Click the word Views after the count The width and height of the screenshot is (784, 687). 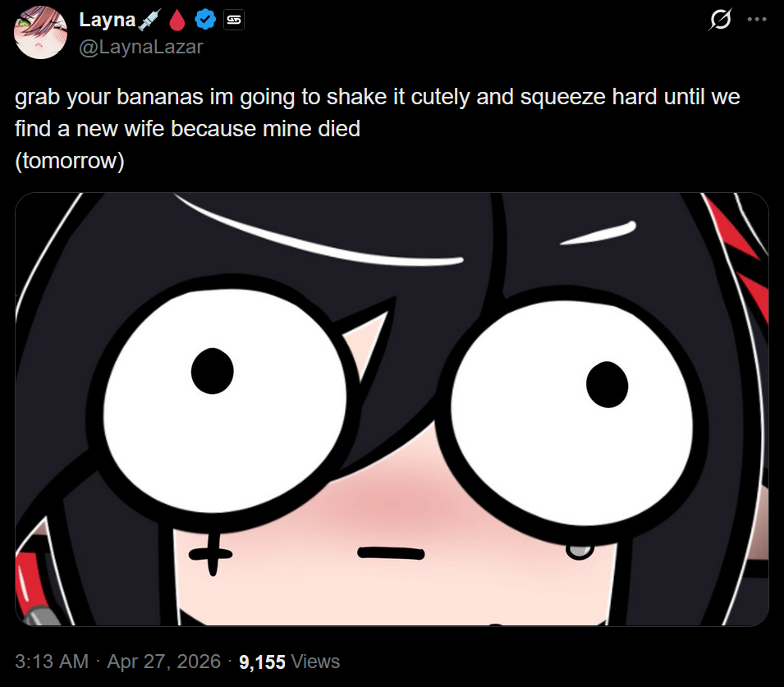pos(315,662)
